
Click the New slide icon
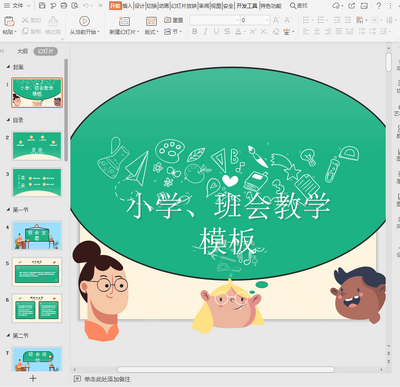(x=124, y=21)
